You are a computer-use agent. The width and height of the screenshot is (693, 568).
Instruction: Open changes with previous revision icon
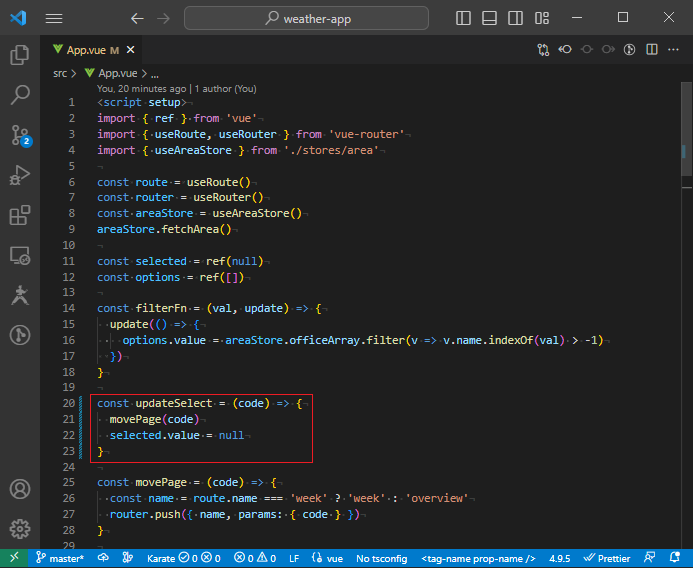[565, 50]
